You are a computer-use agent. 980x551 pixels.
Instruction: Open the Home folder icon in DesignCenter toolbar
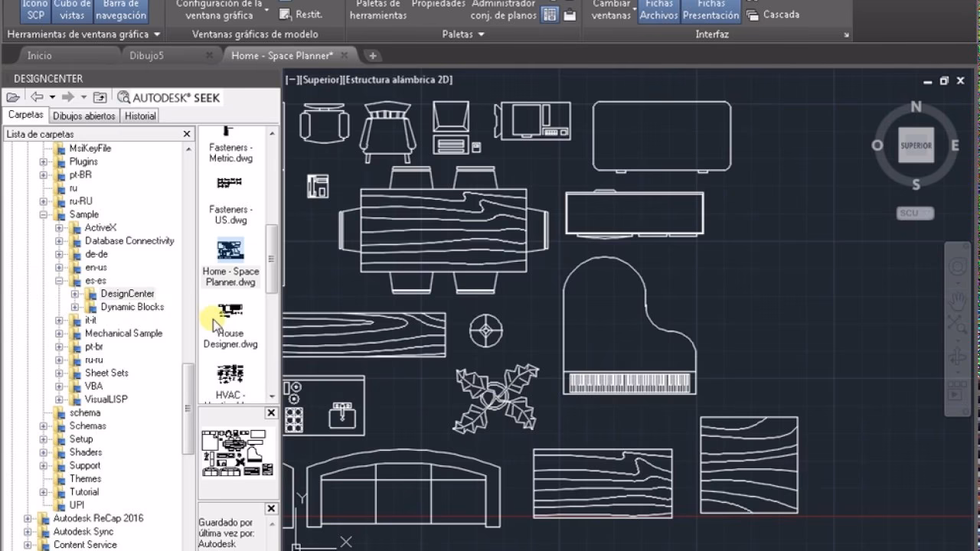(x=100, y=97)
